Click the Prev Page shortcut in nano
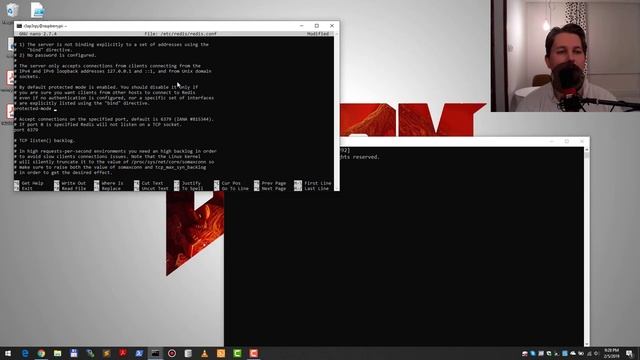Image resolution: width=640 pixels, height=360 pixels. [270, 183]
